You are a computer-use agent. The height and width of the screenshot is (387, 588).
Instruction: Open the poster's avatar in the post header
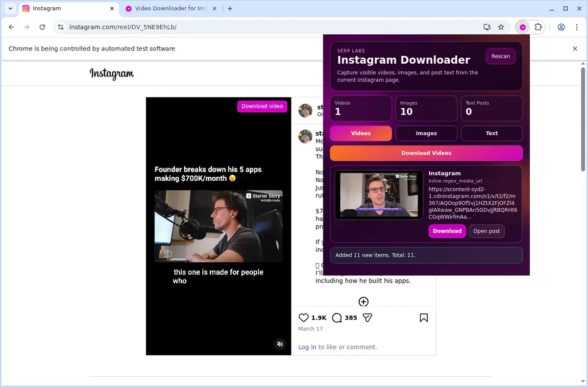pyautogui.click(x=305, y=111)
